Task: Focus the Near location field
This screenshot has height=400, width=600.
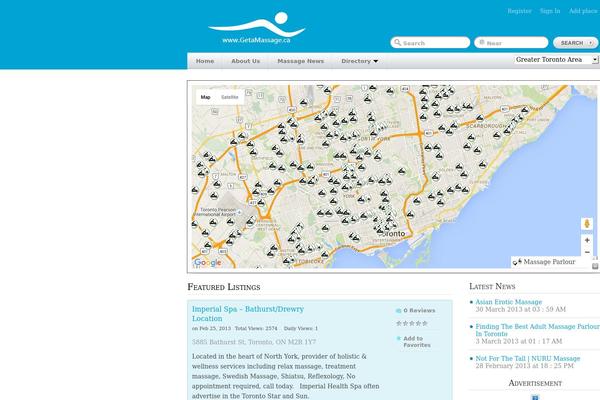Action: (511, 42)
